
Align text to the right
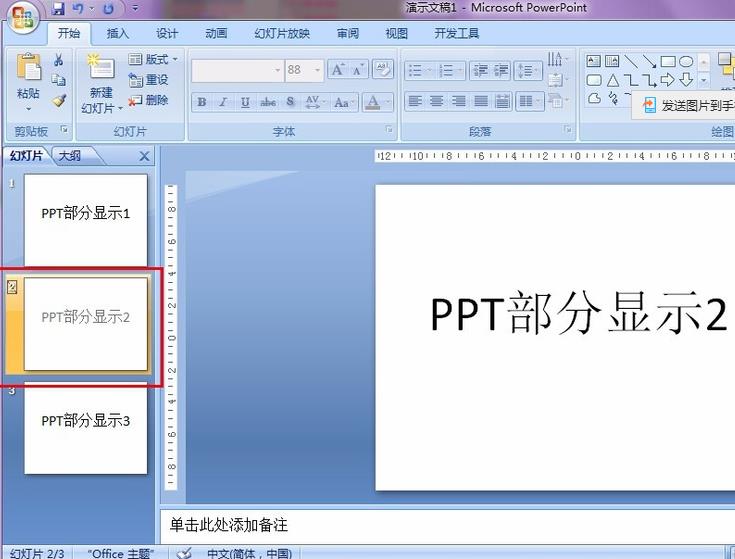(458, 101)
